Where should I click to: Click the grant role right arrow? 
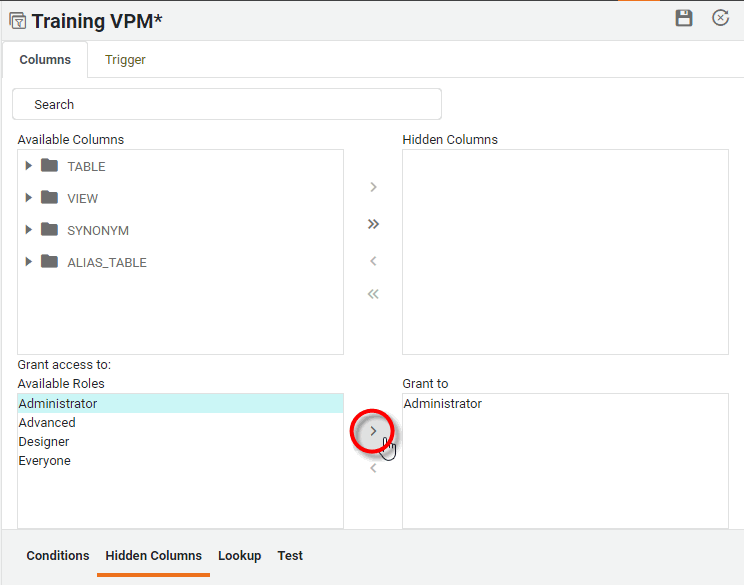pos(373,431)
